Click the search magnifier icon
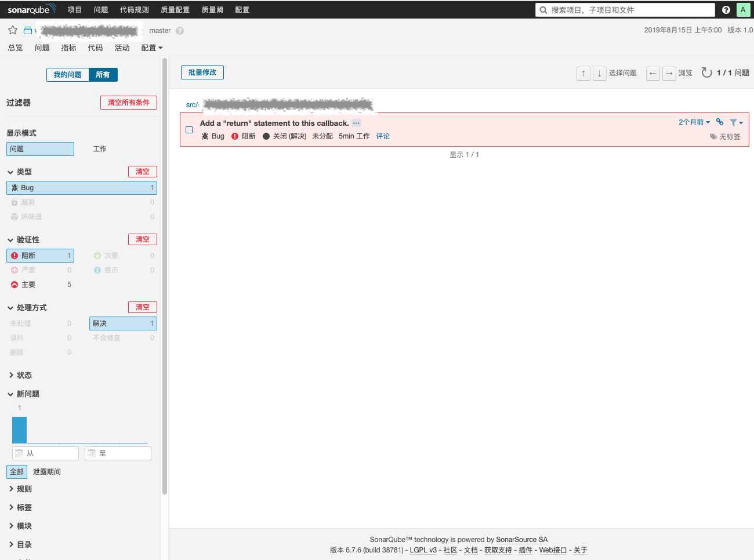Image resolution: width=754 pixels, height=560 pixels. tap(543, 10)
